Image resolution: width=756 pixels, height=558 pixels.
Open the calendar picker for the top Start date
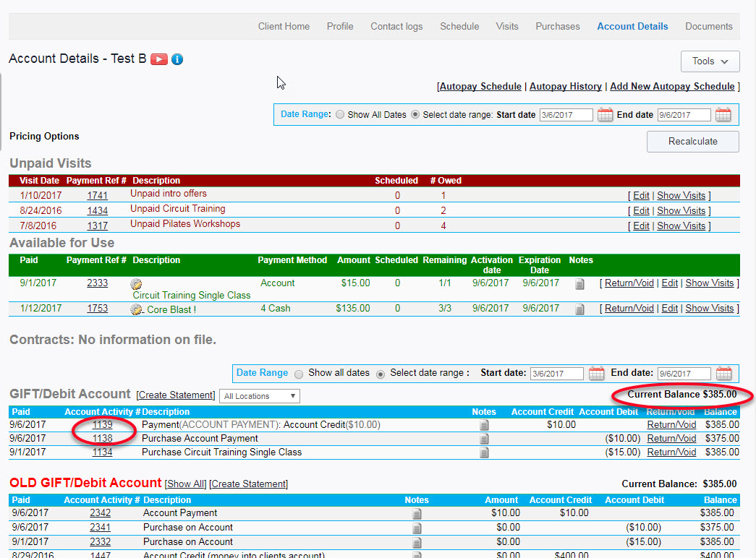(605, 114)
